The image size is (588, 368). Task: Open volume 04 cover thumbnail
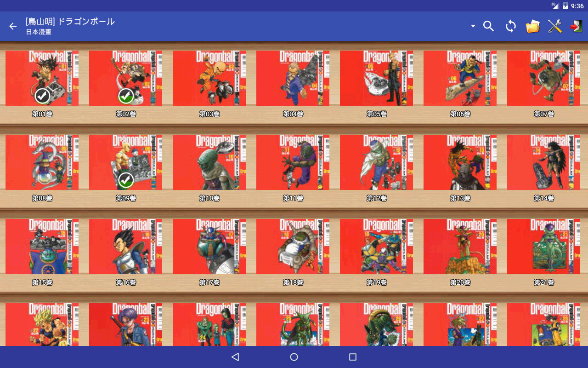pyautogui.click(x=293, y=78)
